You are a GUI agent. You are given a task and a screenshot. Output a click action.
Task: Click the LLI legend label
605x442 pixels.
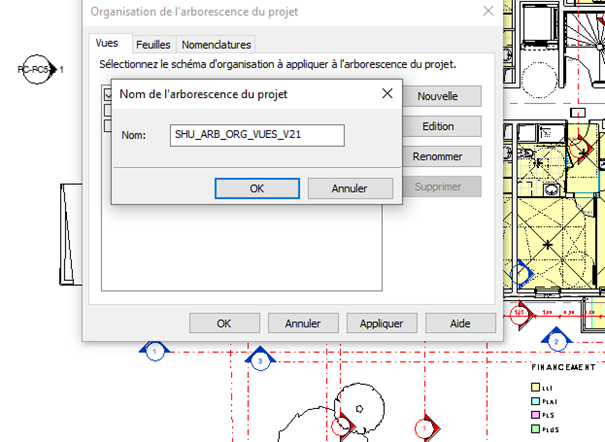pyautogui.click(x=548, y=388)
